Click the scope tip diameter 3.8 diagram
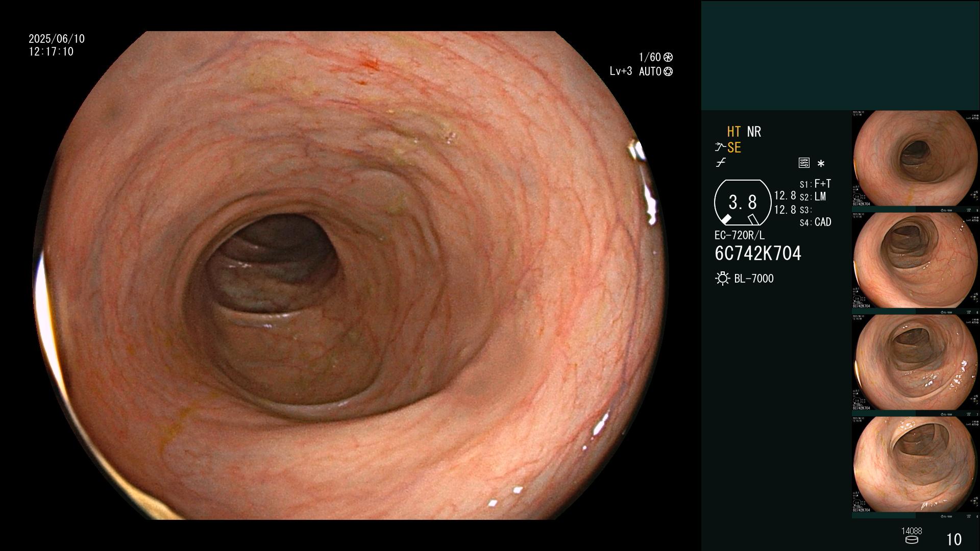The width and height of the screenshot is (980, 551). [742, 203]
